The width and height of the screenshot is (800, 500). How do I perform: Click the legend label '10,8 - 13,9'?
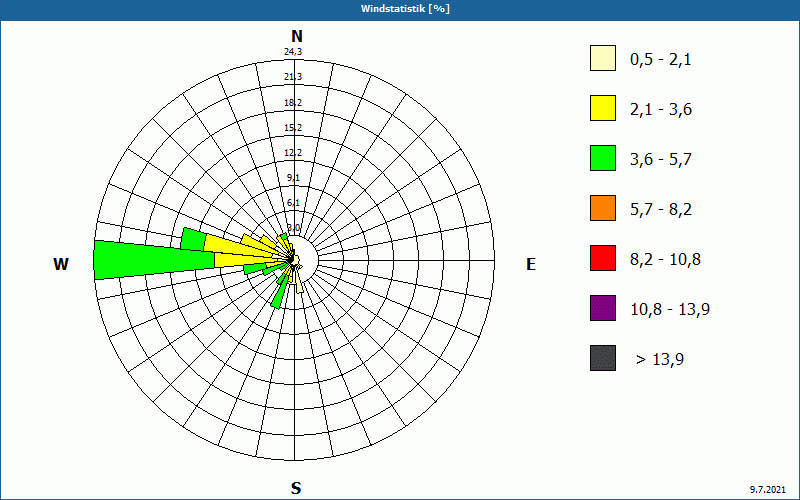(670, 310)
